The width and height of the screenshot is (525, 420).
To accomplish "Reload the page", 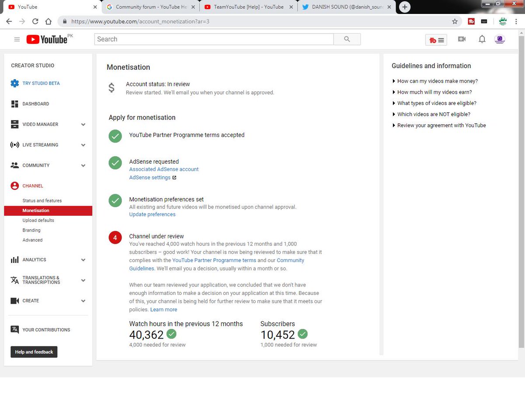I will tap(35, 21).
